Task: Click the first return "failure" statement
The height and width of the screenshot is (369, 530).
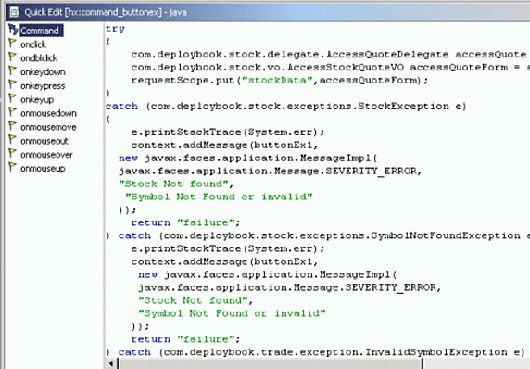Action: (186, 223)
